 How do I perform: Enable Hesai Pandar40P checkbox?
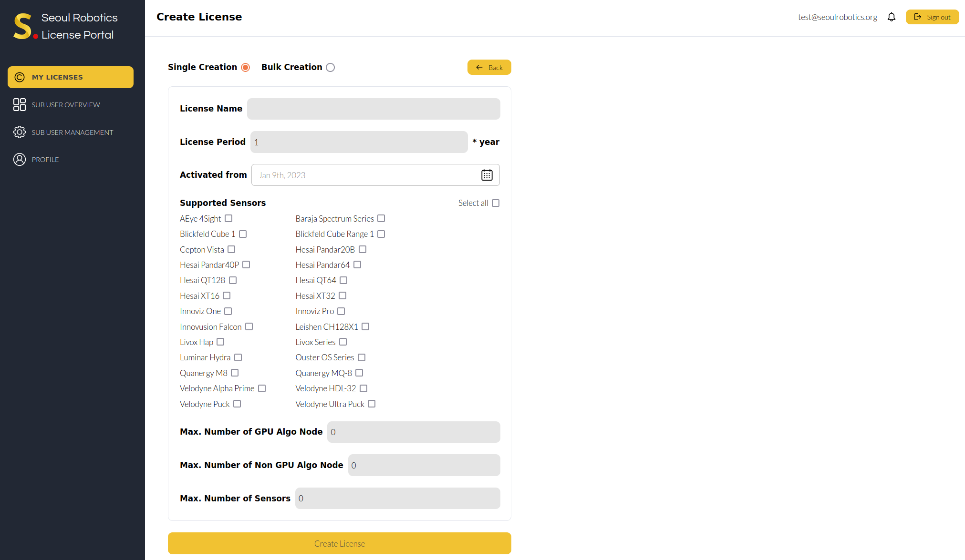click(x=246, y=265)
